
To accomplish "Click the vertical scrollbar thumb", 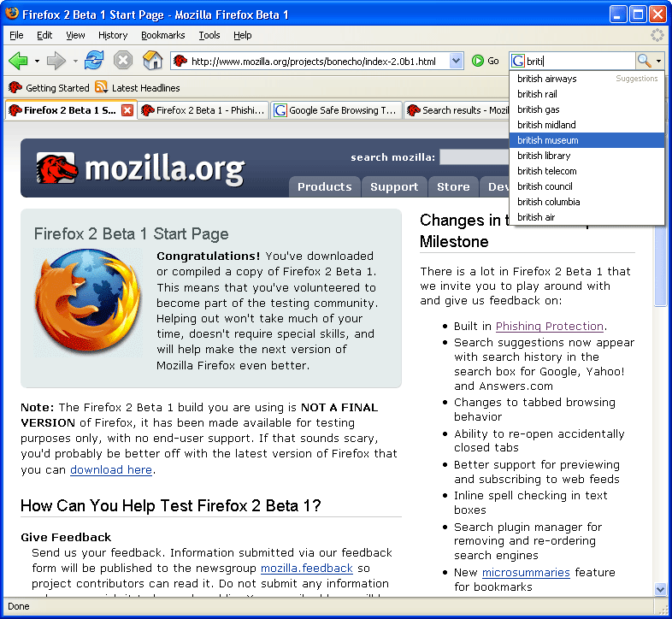I will [x=660, y=266].
